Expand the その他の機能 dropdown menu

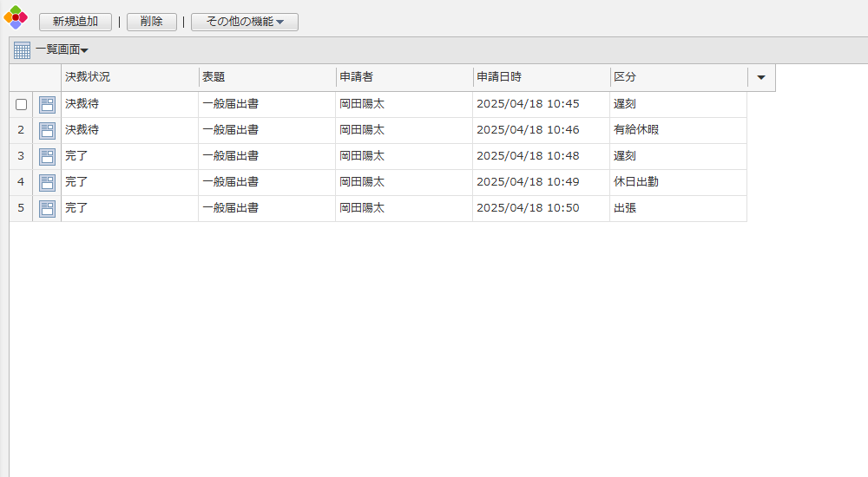pos(245,22)
